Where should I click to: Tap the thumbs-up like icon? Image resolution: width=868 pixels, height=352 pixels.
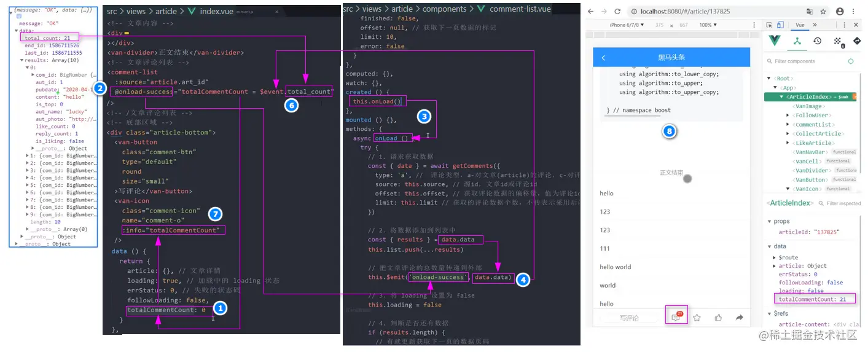point(718,318)
